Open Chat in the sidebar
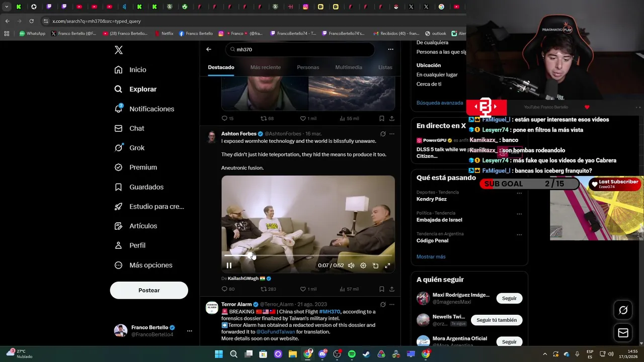The width and height of the screenshot is (644, 362). [x=129, y=128]
